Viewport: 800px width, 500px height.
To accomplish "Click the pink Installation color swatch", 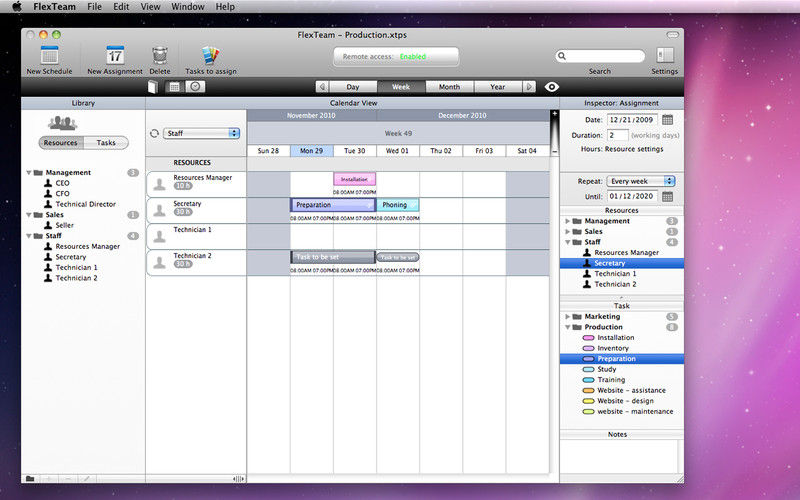I will [588, 338].
